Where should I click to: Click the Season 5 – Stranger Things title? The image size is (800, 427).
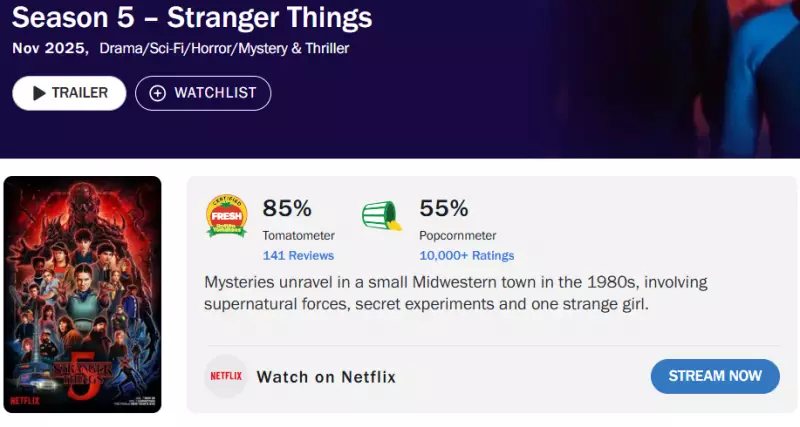tap(192, 18)
